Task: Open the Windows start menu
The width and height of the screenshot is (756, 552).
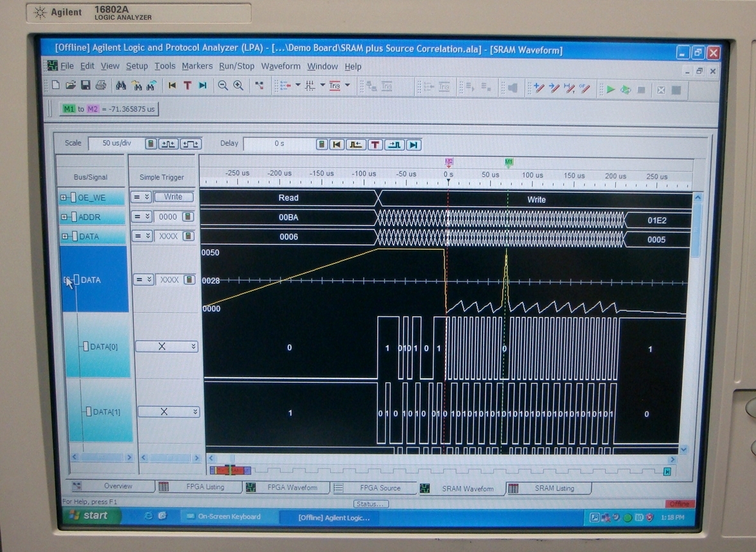Action: click(91, 515)
